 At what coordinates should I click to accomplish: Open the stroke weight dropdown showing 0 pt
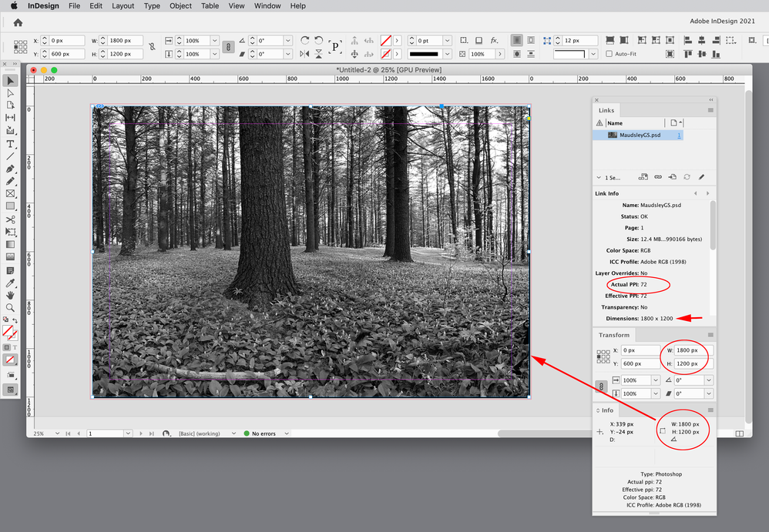click(x=447, y=41)
